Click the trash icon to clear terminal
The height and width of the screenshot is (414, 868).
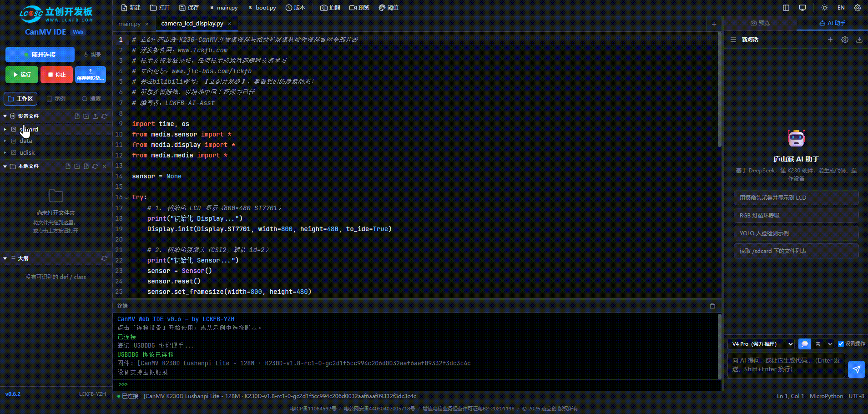pos(712,306)
